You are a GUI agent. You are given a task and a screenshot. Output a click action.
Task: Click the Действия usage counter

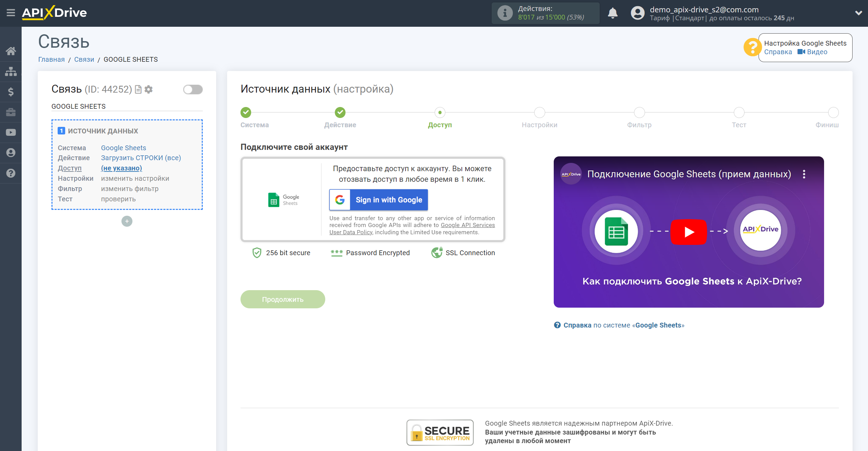click(x=546, y=13)
